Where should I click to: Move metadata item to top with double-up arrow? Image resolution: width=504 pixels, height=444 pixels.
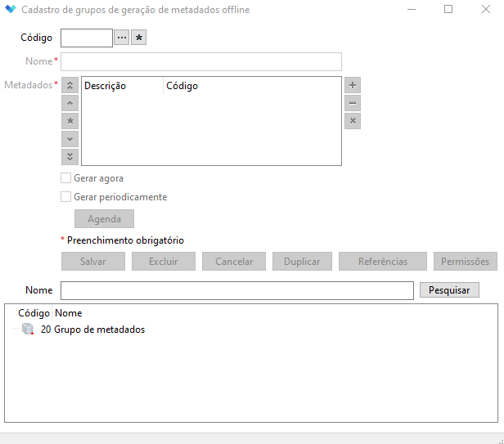[70, 85]
